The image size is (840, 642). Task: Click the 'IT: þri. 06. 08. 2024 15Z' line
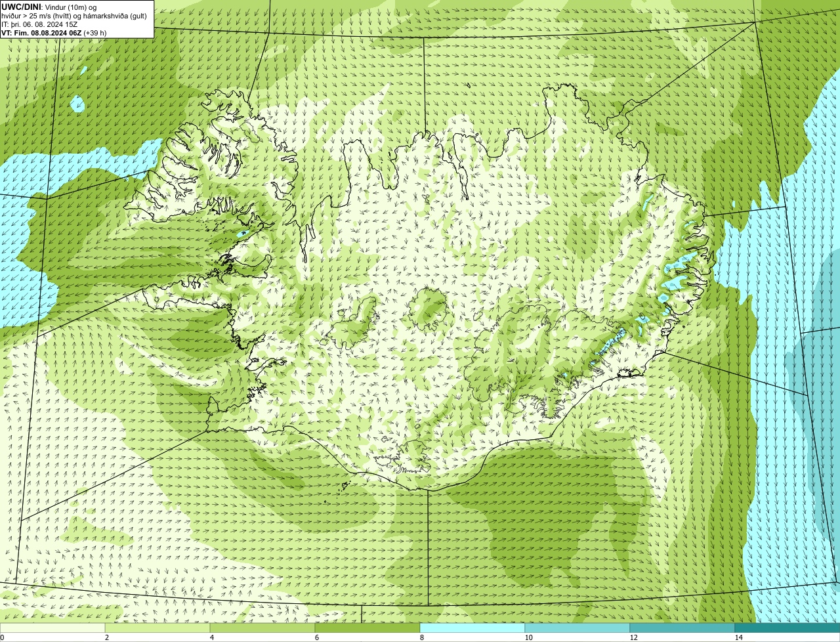click(x=40, y=24)
